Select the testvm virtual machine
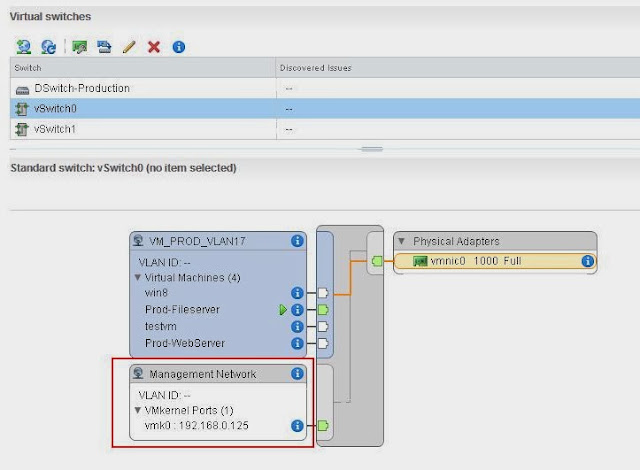 (161, 326)
